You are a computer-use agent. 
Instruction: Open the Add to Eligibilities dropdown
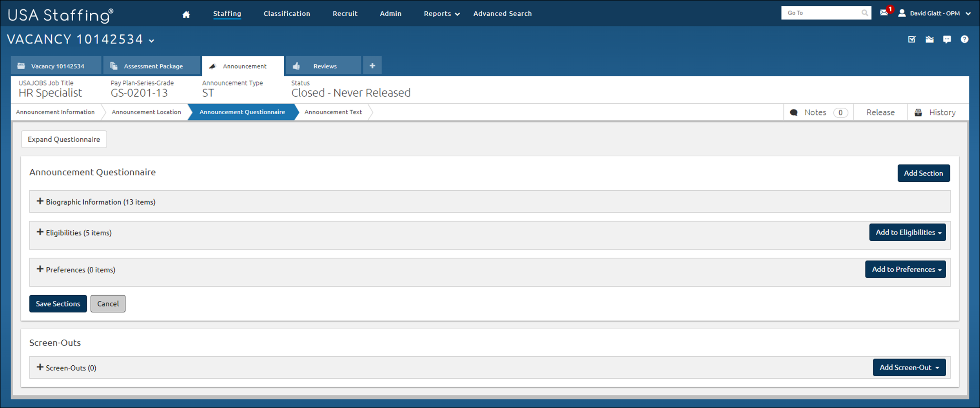tap(907, 232)
